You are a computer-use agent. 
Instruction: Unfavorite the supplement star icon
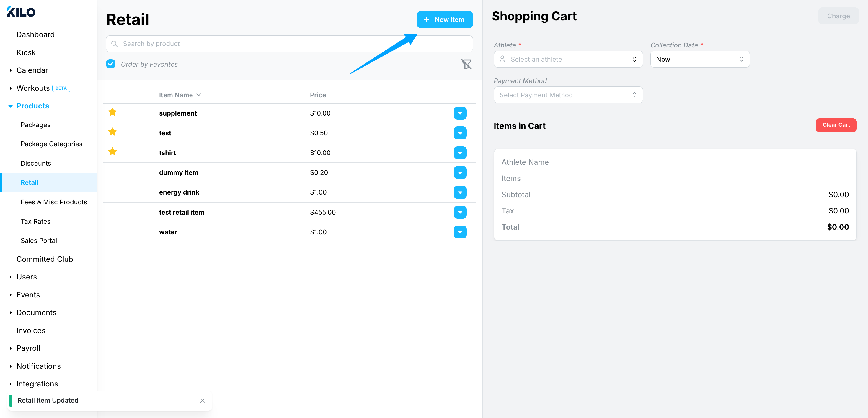[x=112, y=112]
